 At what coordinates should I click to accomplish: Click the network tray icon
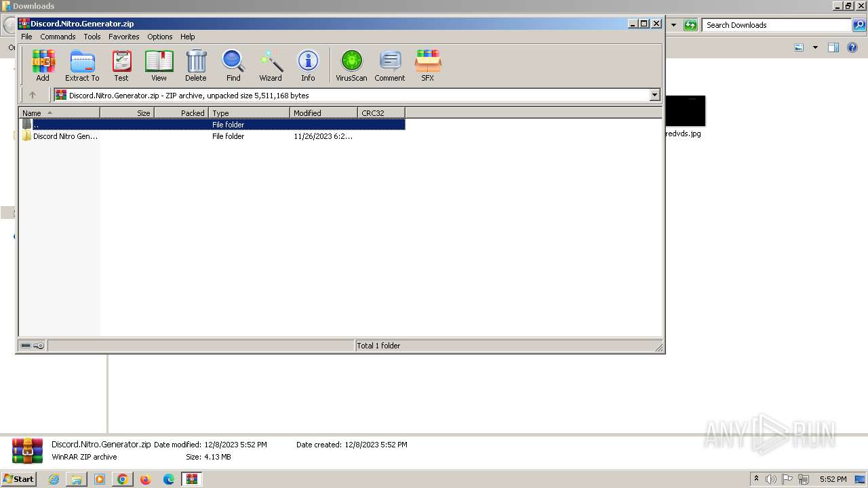pos(804,479)
